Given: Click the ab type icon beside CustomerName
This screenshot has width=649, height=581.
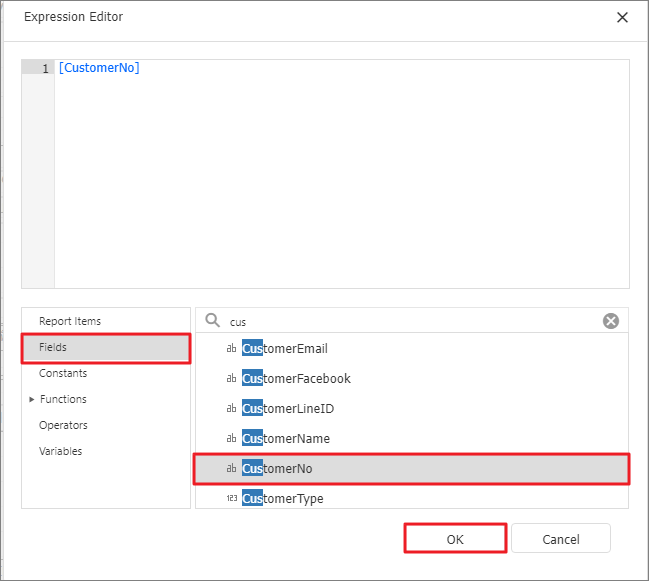Looking at the screenshot, I should pos(231,438).
